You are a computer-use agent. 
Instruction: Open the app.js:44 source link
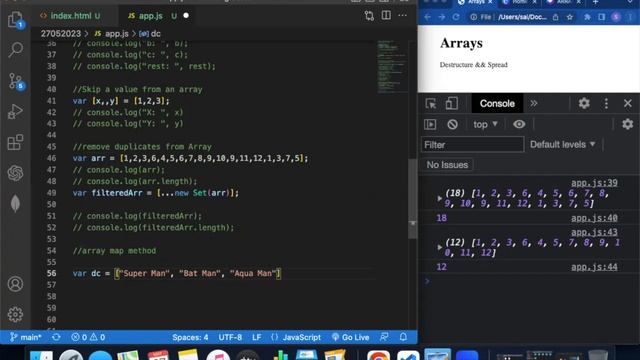594,267
